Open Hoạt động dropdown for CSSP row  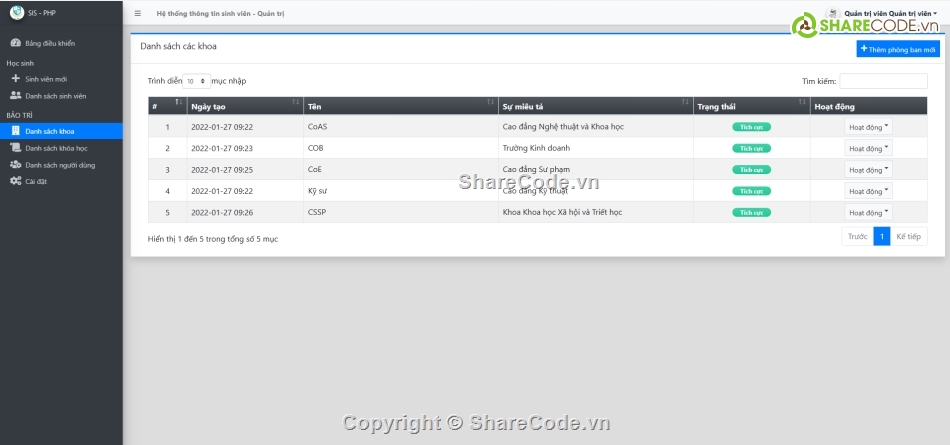(868, 212)
